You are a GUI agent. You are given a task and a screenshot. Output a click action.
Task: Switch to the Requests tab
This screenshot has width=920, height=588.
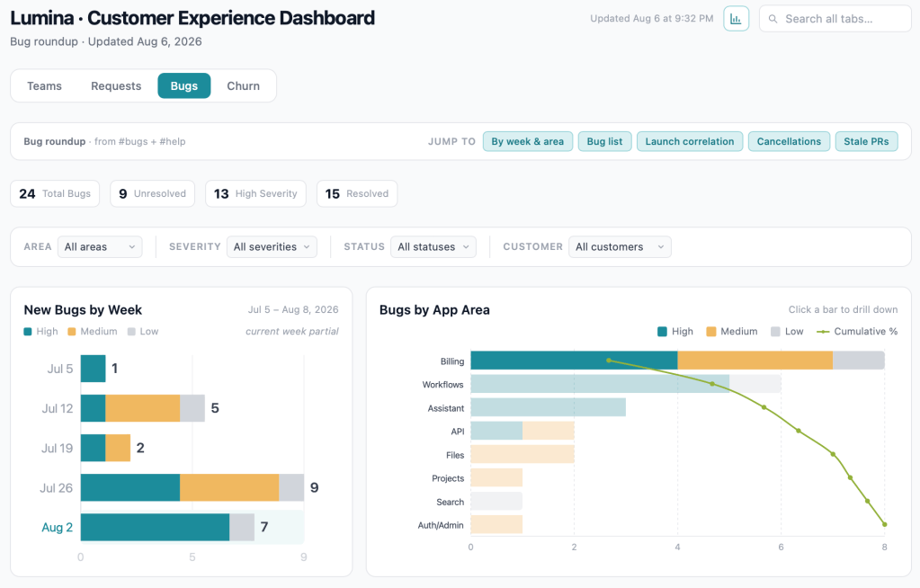point(116,85)
